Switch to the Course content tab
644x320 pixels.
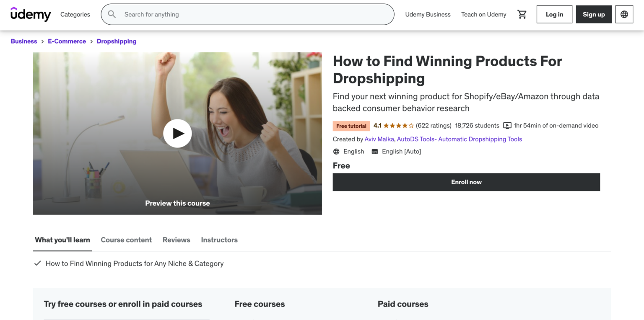pos(126,240)
